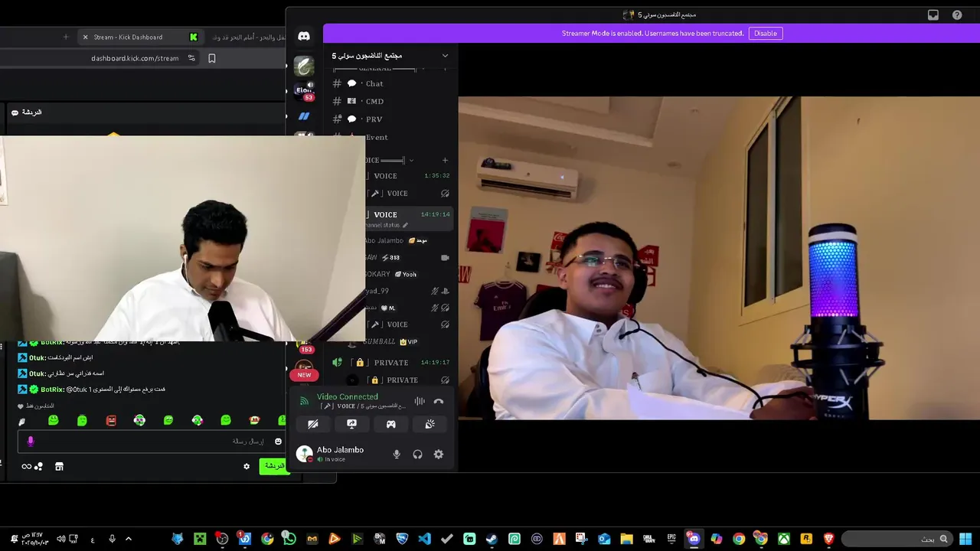Open a new browser tab with plus
The width and height of the screenshot is (980, 551).
tap(66, 37)
